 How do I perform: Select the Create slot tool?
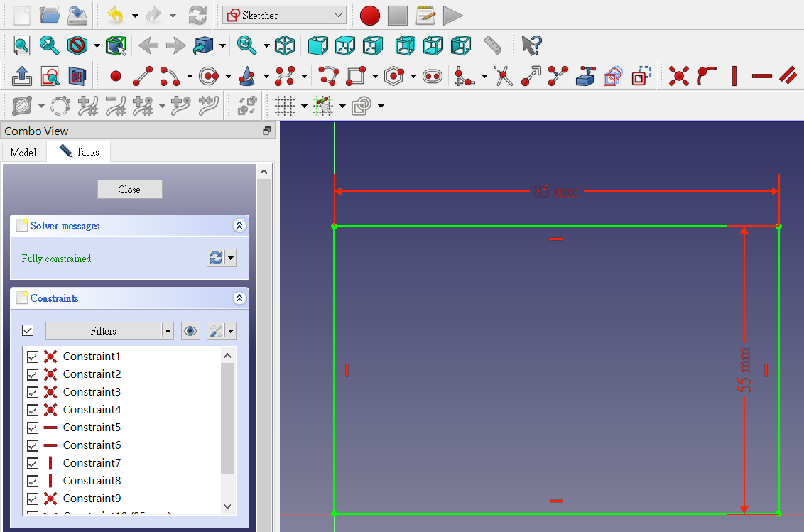[433, 77]
